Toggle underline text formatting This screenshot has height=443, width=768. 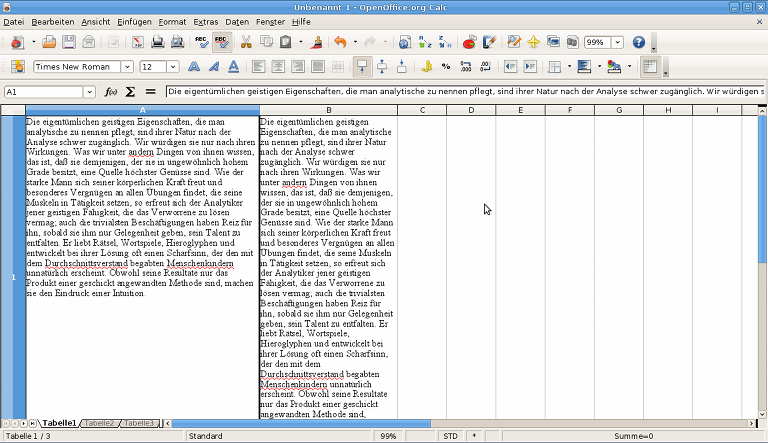232,67
